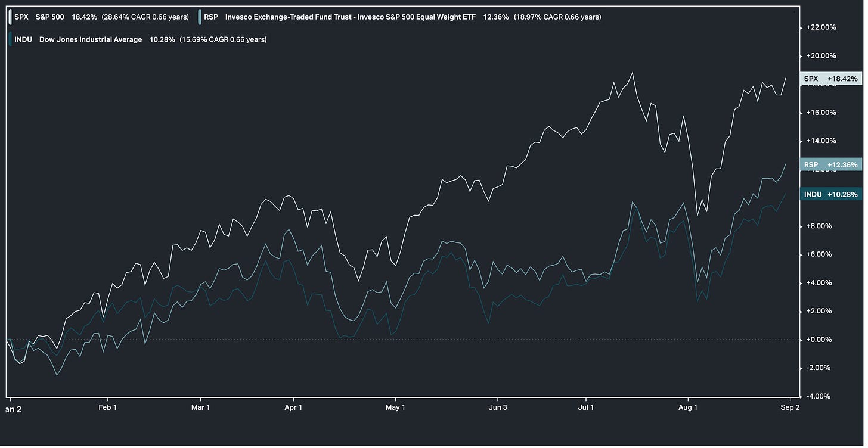Click the Jun 3 date label
Image resolution: width=868 pixels, height=448 pixels.
[x=497, y=407]
